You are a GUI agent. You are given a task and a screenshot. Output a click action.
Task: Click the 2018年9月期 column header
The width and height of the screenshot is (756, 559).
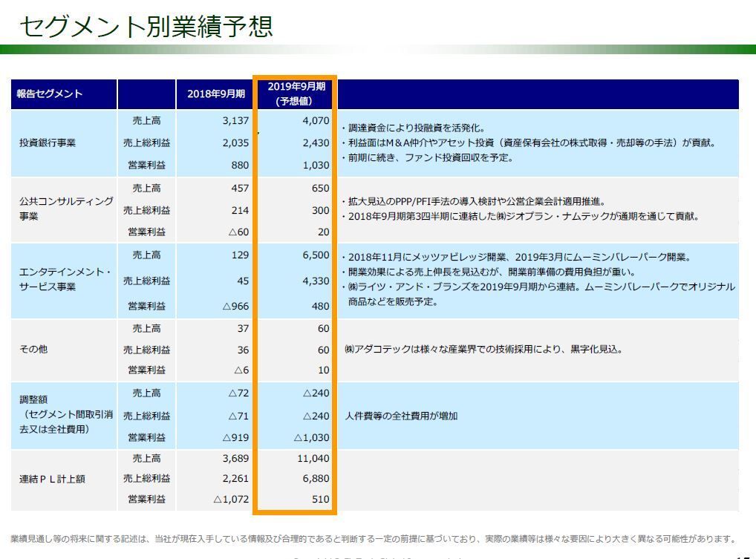(x=215, y=94)
